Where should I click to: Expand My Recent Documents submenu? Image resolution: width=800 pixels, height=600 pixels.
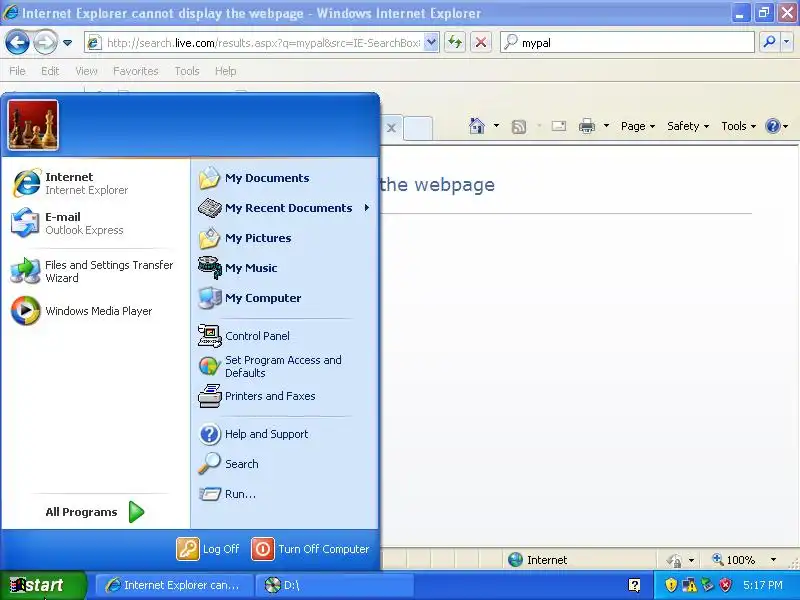click(x=284, y=208)
